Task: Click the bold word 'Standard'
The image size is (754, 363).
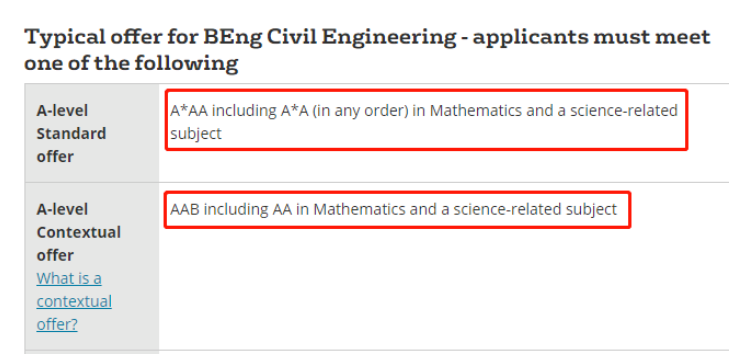Action: [x=71, y=134]
